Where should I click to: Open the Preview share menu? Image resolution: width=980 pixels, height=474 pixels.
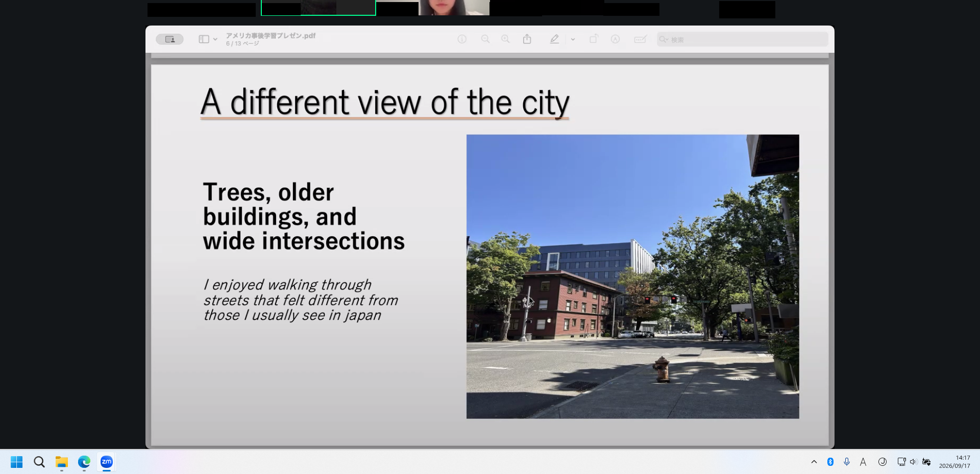527,39
